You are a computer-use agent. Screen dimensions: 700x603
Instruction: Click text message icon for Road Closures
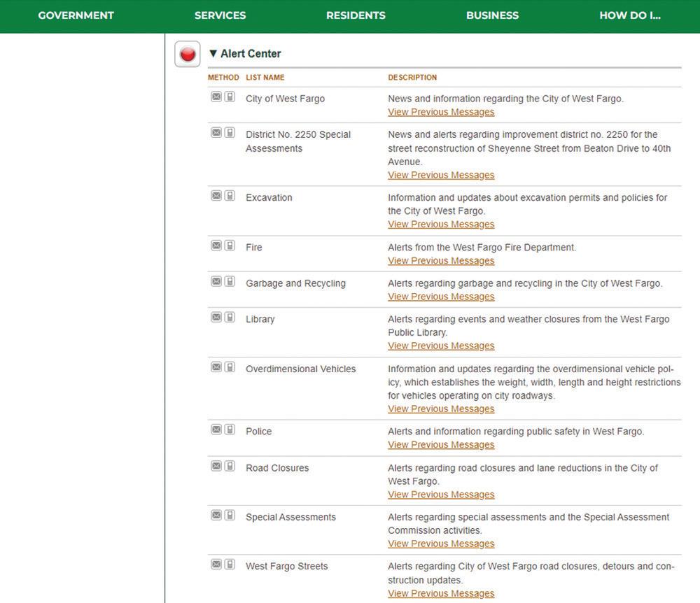230,466
